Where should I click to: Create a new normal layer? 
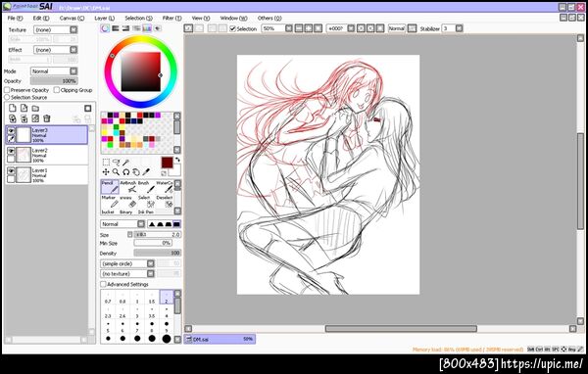pyautogui.click(x=13, y=109)
